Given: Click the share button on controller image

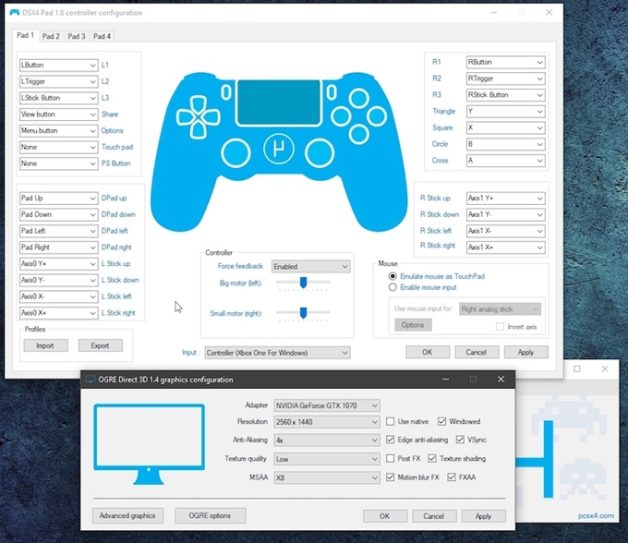Looking at the screenshot, I should coord(226,93).
